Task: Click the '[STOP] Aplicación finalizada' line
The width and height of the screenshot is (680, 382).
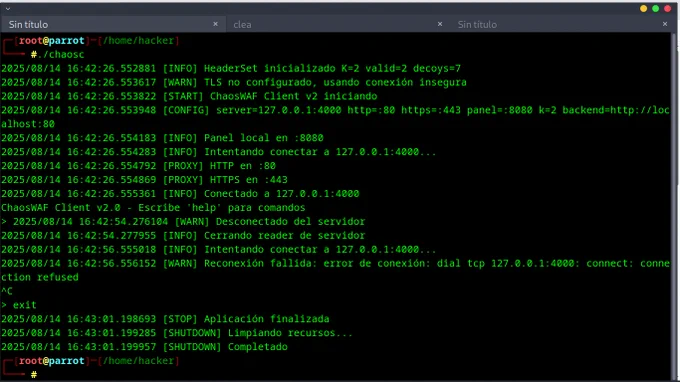Action: [x=165, y=319]
